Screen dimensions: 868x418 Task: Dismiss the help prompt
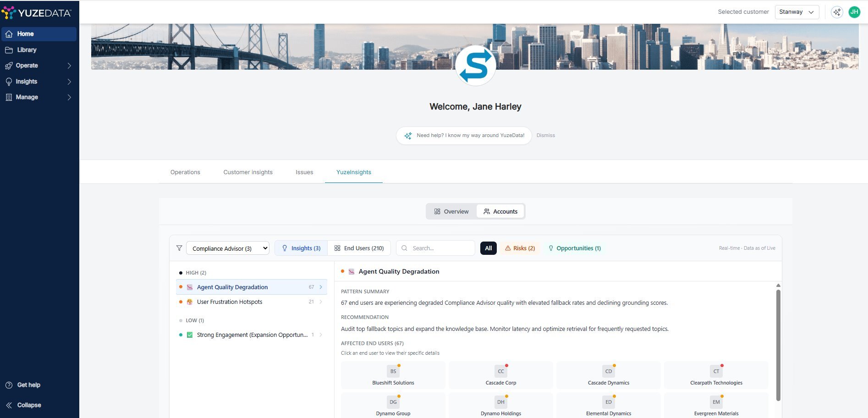pyautogui.click(x=545, y=136)
